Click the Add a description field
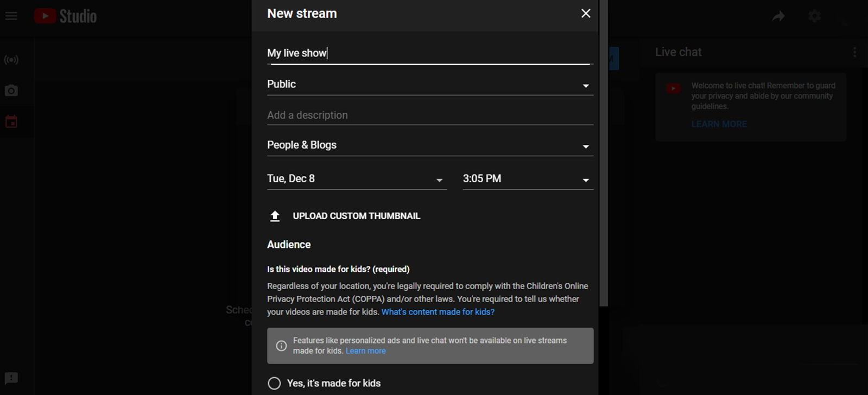 click(429, 115)
